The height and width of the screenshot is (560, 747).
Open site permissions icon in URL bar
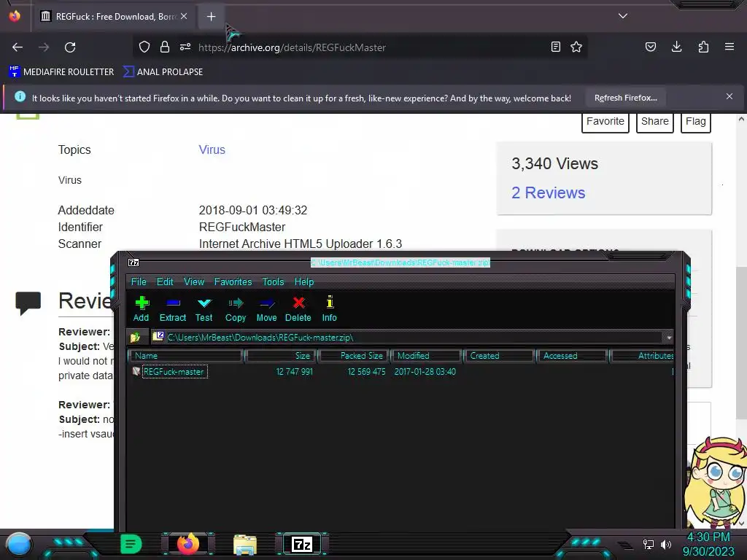point(185,47)
